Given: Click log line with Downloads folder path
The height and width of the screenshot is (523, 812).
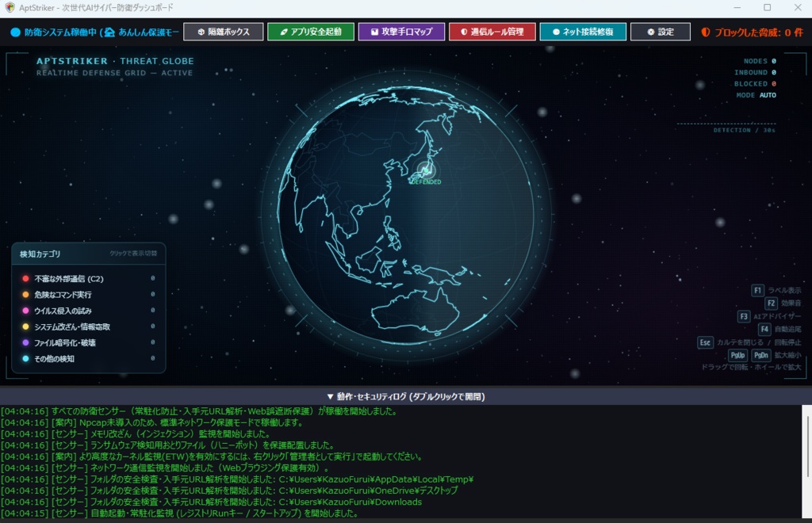Looking at the screenshot, I should (211, 502).
